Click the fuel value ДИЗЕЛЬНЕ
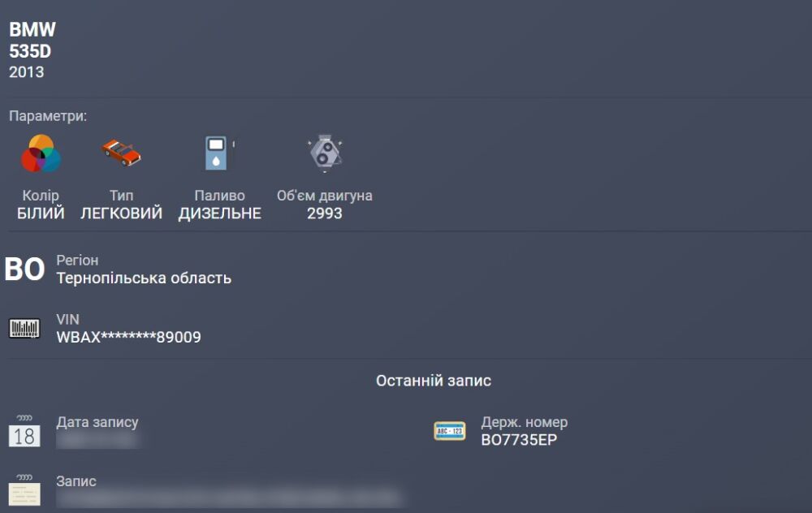 [219, 213]
